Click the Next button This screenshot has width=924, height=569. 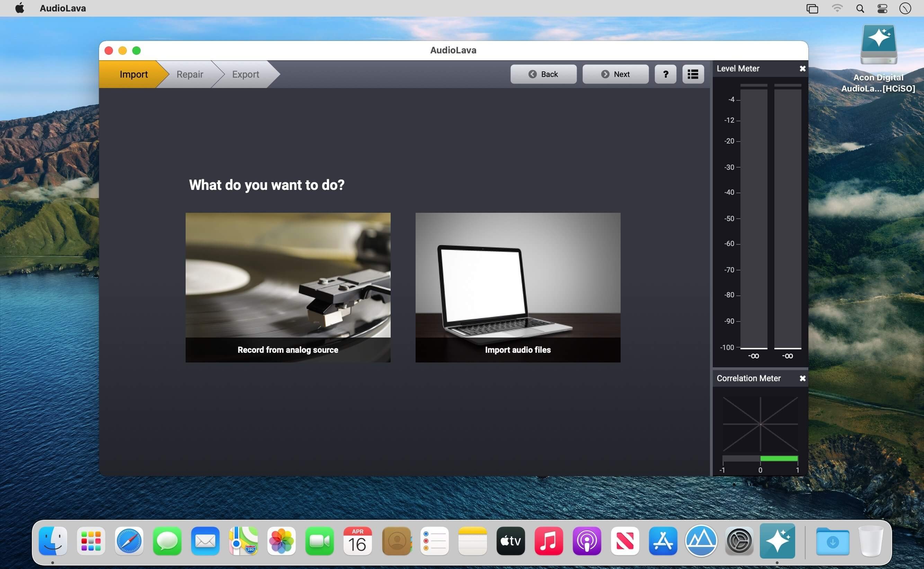point(615,74)
